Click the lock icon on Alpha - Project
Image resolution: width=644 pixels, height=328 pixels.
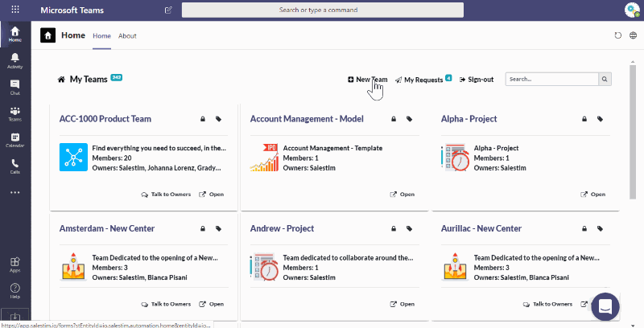pyautogui.click(x=584, y=119)
